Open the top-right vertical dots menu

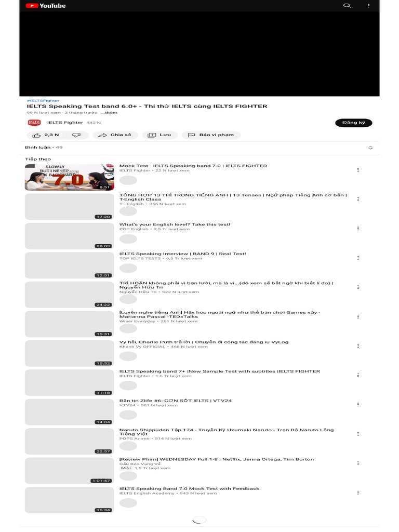tap(368, 5)
